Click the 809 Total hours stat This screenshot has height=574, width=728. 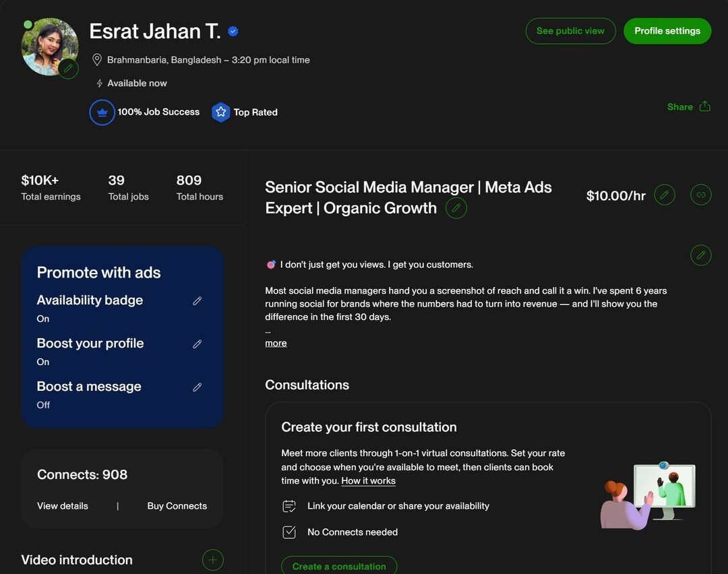(x=200, y=187)
